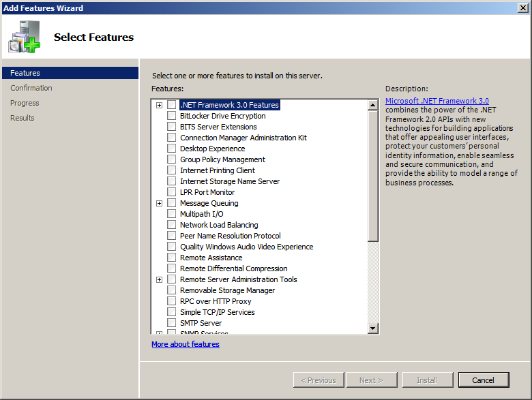Tick the Remote Assistance checkbox

[172, 258]
